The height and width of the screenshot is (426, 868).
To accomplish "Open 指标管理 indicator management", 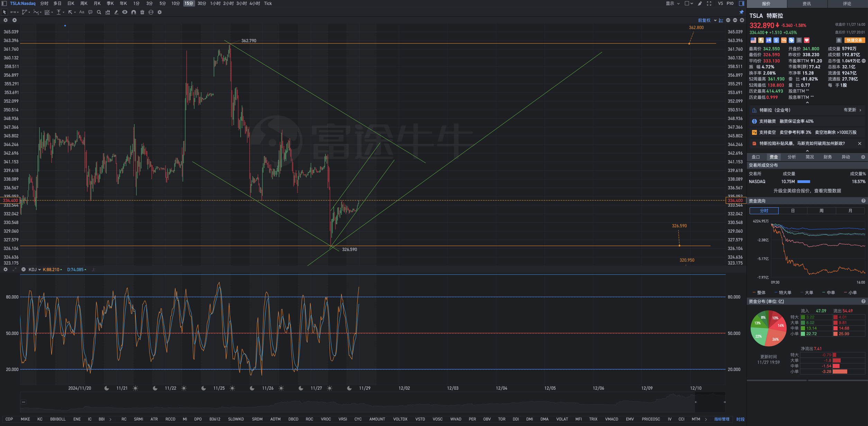I will [722, 419].
